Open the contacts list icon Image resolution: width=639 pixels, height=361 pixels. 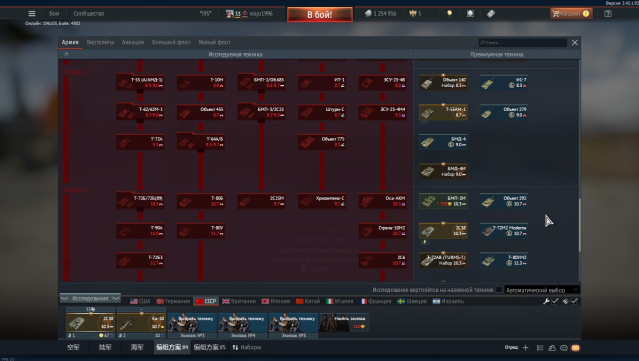point(552,348)
